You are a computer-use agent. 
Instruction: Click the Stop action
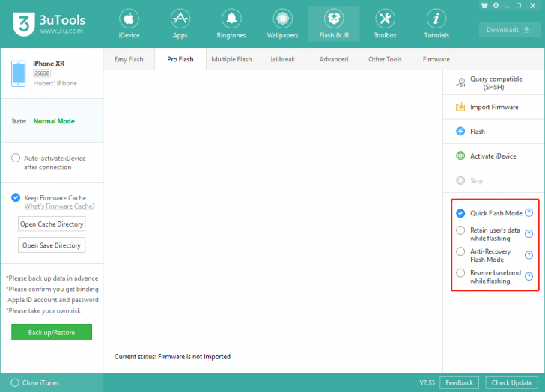click(x=493, y=180)
